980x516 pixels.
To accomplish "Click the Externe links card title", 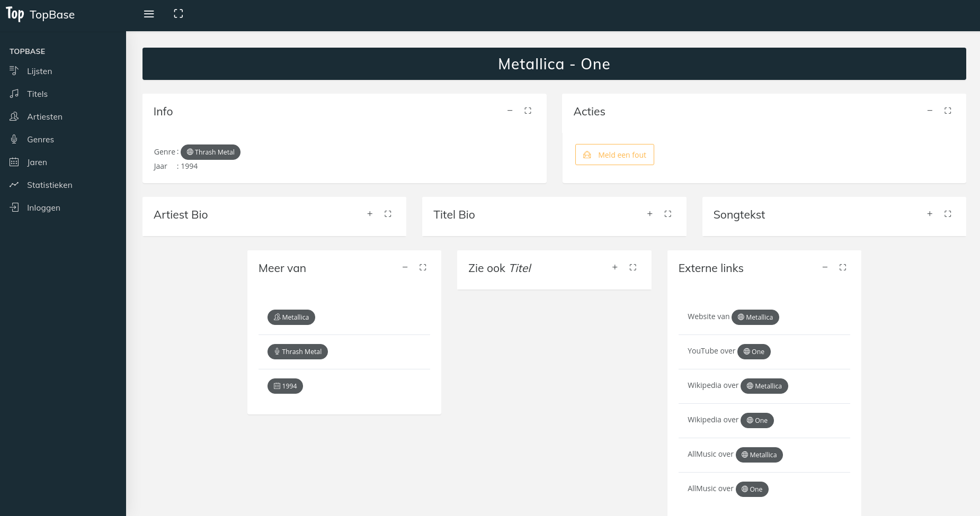I will [x=711, y=268].
